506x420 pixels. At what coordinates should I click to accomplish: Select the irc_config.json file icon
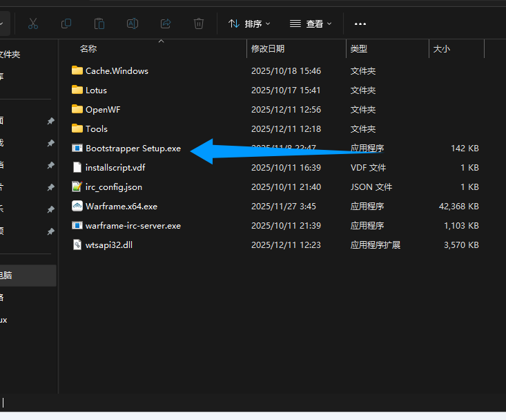click(x=77, y=187)
